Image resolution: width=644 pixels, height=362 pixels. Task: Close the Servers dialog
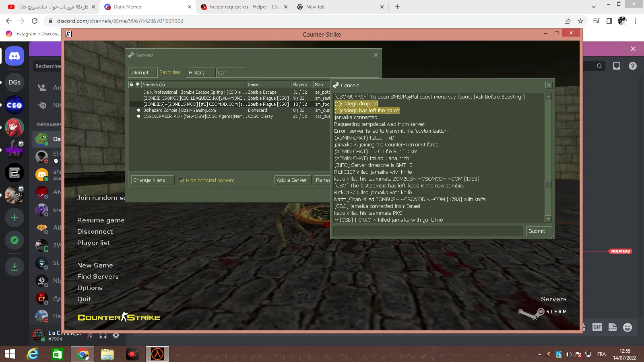376,55
